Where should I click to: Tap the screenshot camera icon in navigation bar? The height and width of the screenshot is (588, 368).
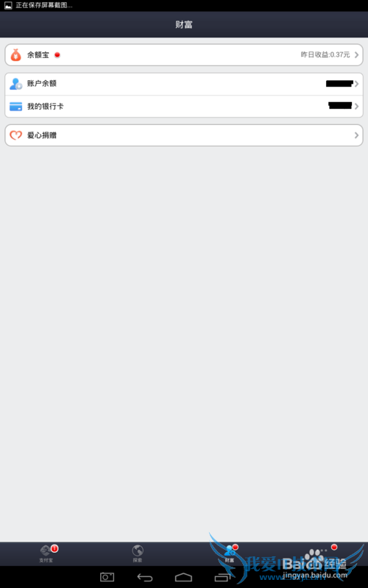(107, 578)
